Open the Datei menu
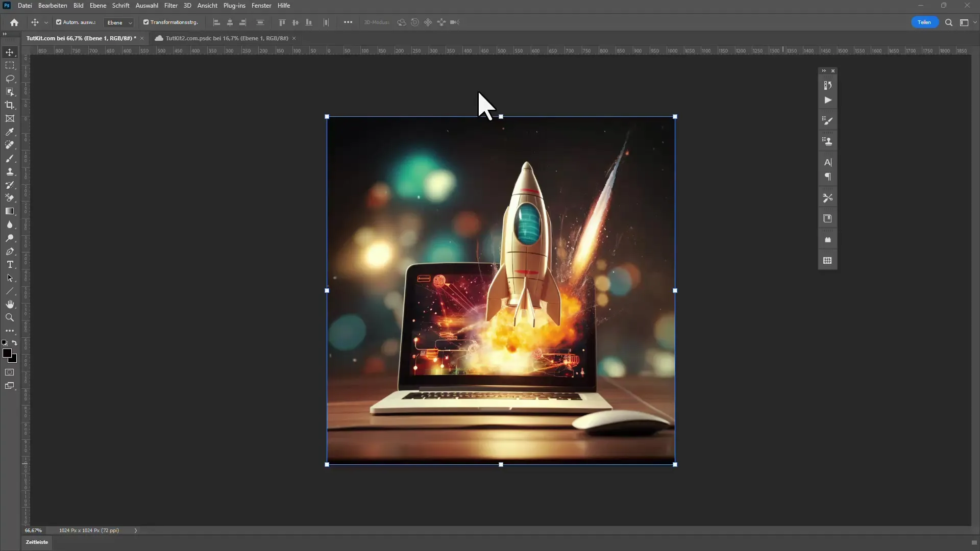 25,6
